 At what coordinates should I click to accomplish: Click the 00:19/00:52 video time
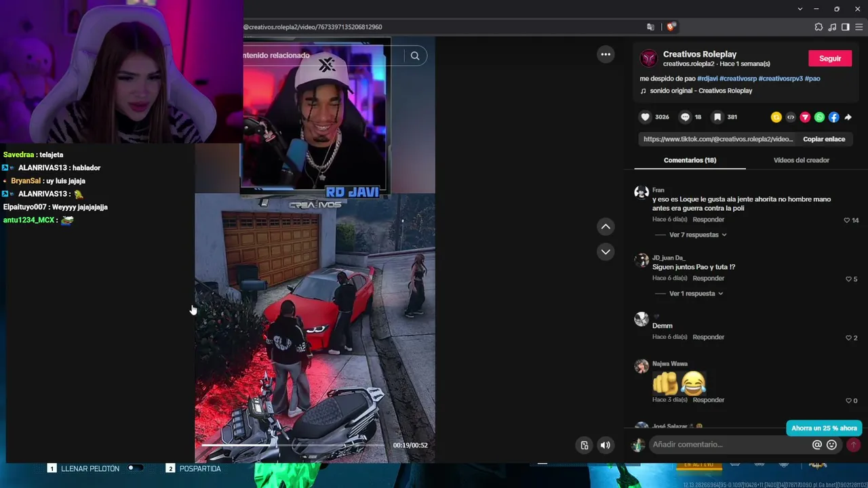click(410, 445)
